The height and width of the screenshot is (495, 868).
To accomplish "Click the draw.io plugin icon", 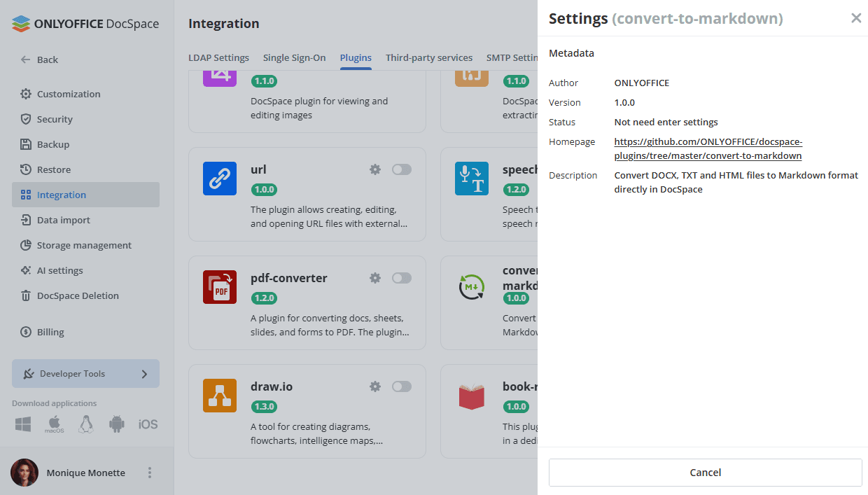I will [220, 396].
